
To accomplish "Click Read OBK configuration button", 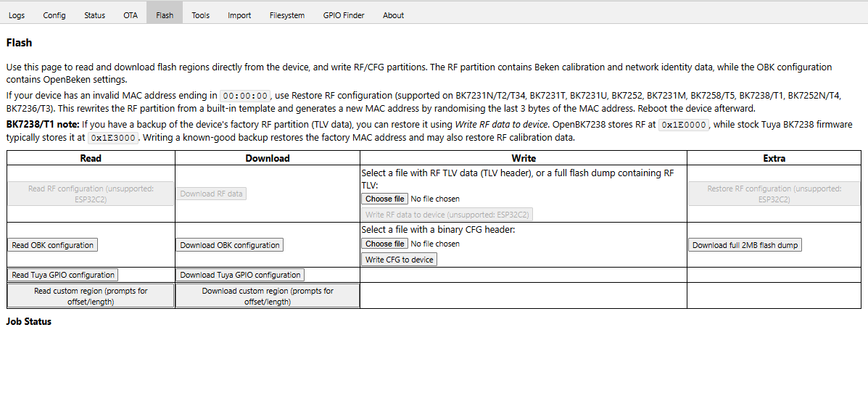I will [x=53, y=244].
